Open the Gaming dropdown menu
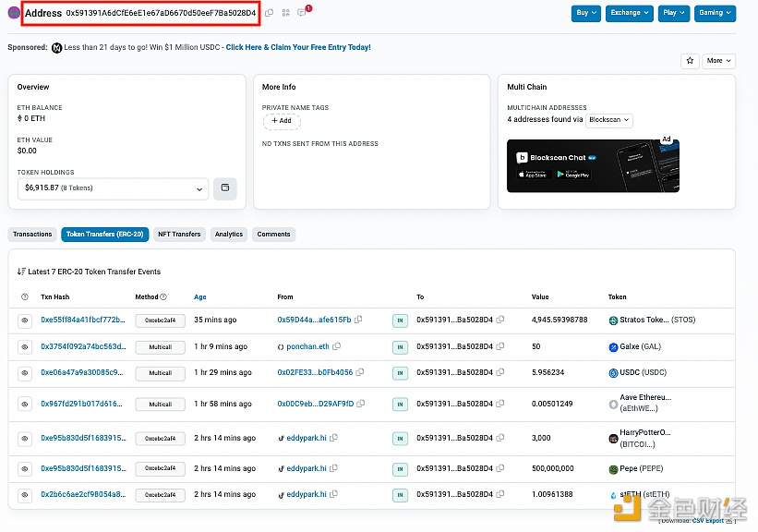This screenshot has width=758, height=532. click(x=715, y=13)
